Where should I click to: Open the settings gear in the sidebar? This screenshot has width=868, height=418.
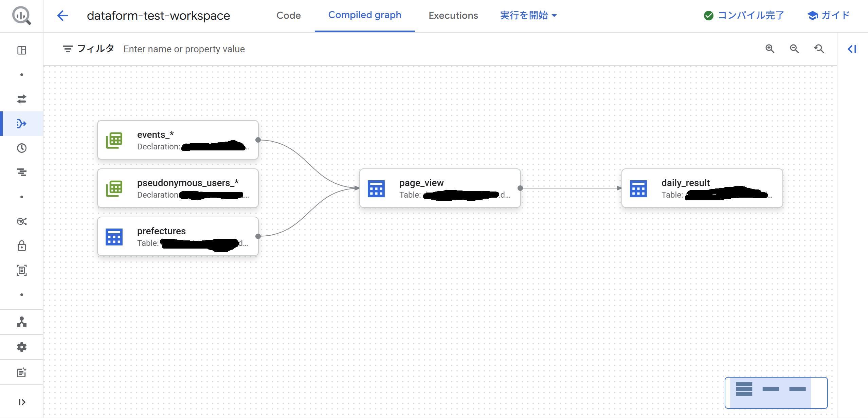pyautogui.click(x=22, y=347)
